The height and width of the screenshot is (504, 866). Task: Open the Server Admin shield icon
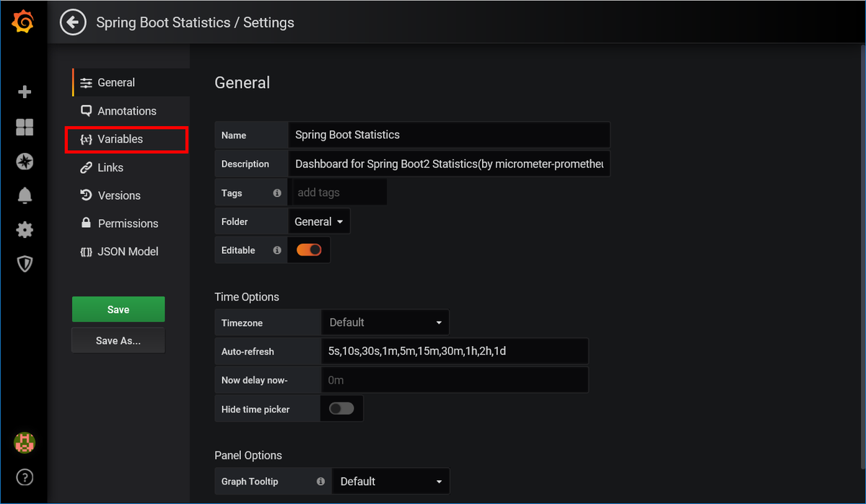pyautogui.click(x=25, y=264)
